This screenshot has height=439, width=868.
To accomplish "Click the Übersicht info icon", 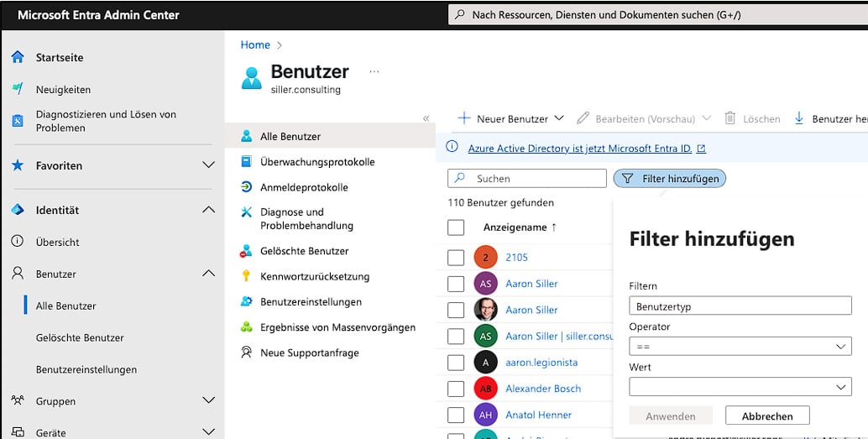I will 18,242.
